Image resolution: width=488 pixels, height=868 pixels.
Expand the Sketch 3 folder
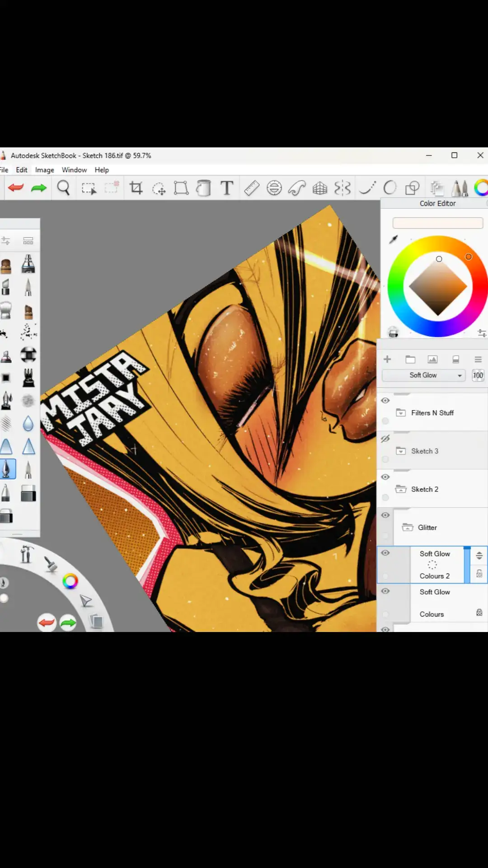click(401, 451)
